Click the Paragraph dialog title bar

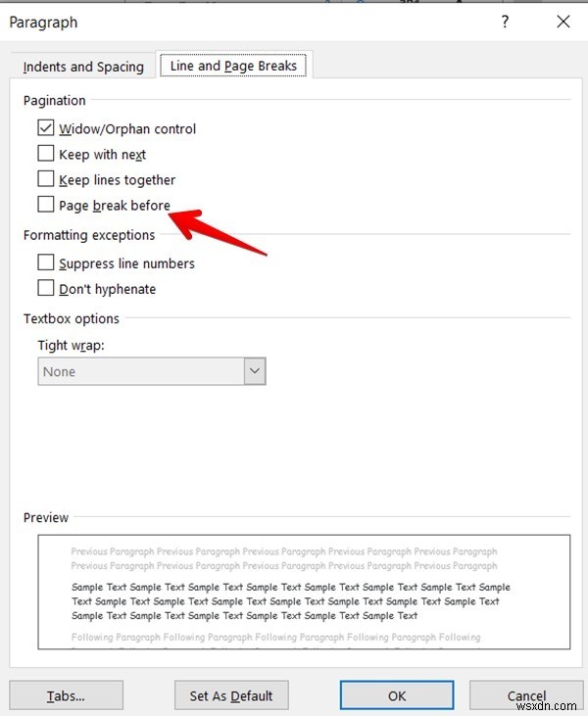point(245,22)
